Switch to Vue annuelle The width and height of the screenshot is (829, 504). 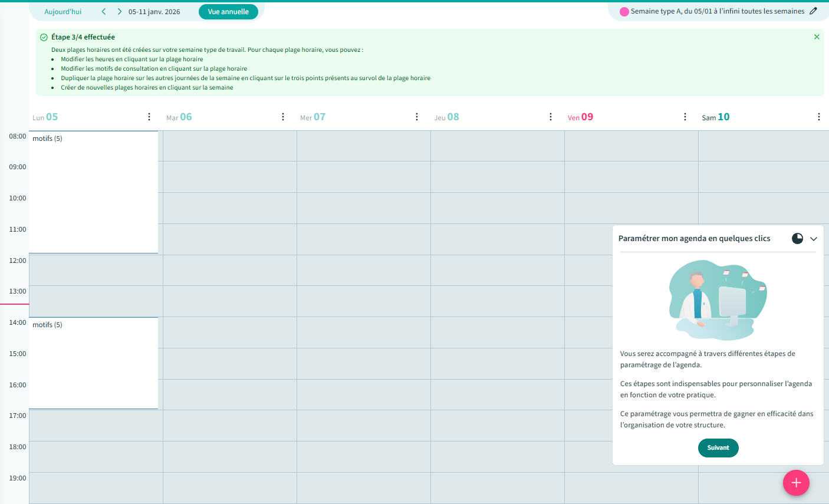tap(228, 12)
